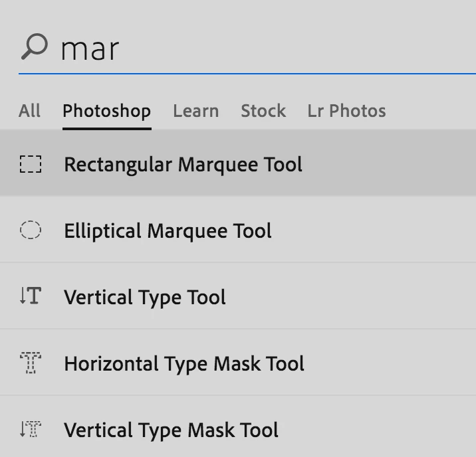Switch to the All tab
476x457 pixels.
29,111
